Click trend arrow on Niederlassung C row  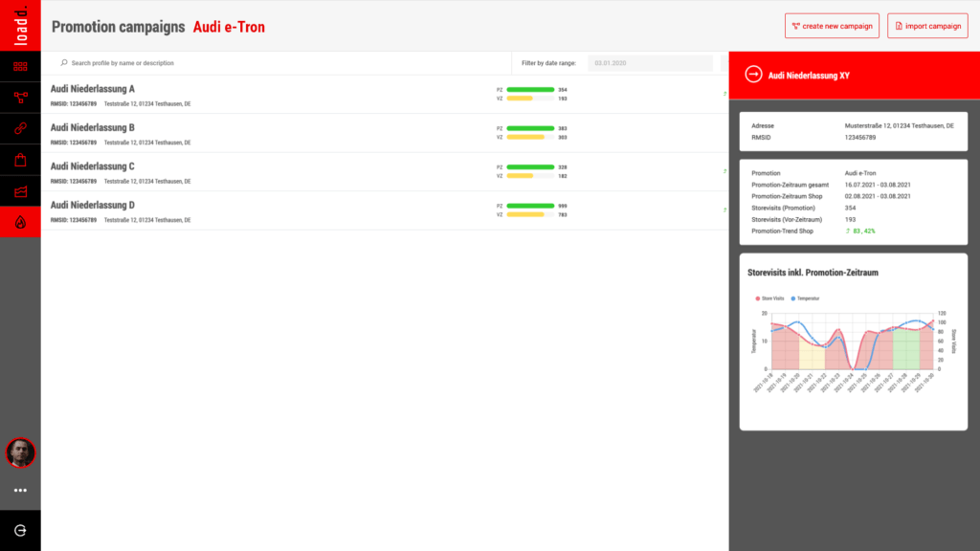725,171
